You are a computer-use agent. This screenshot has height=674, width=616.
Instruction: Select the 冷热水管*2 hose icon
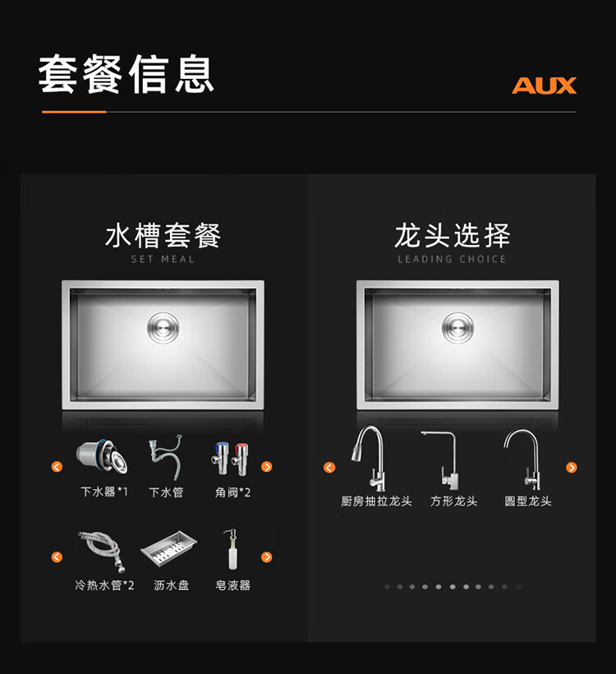(x=102, y=552)
